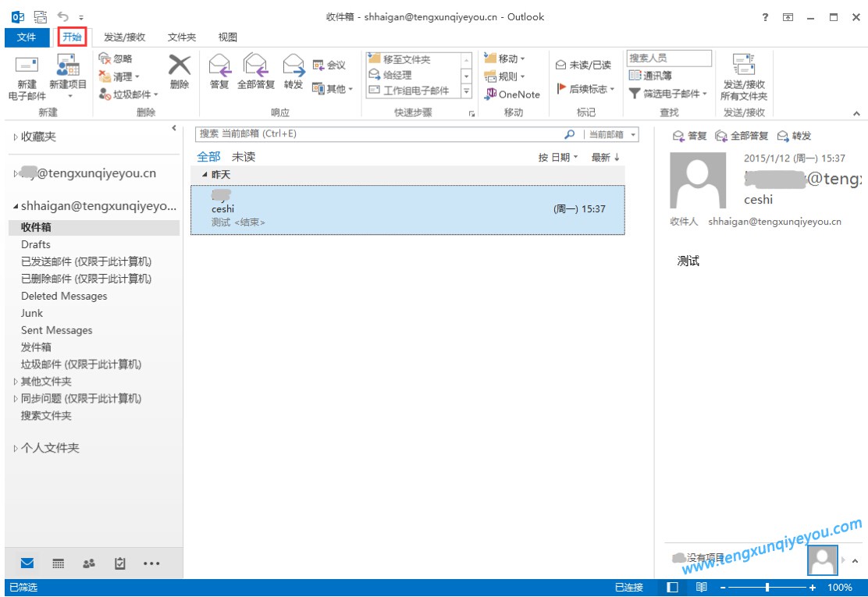The width and height of the screenshot is (868, 597).
Task: Open the Move (移动) dropdown
Action: pos(504,58)
